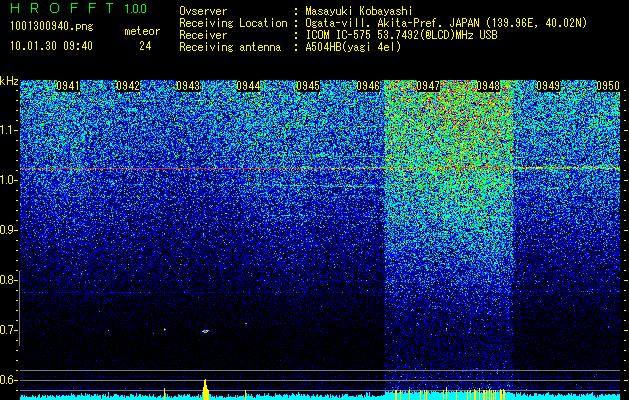The width and height of the screenshot is (629, 400).
Task: Select the file name 1001300940.png
Action: [x=52, y=27]
